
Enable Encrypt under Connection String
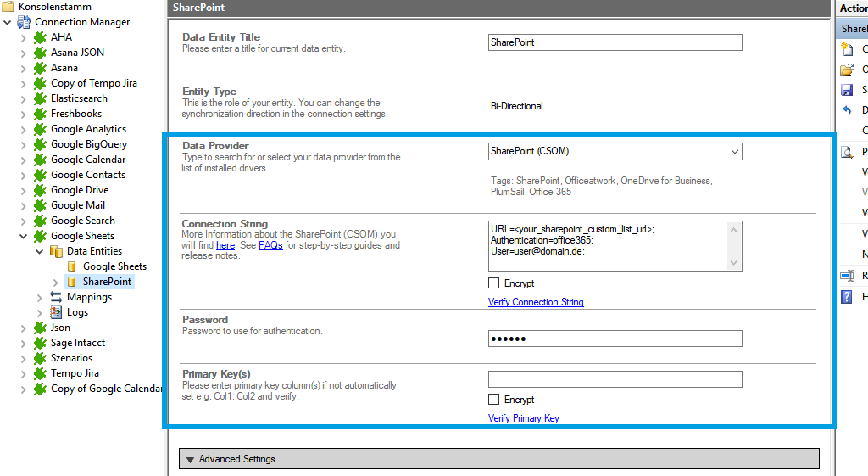tap(494, 283)
